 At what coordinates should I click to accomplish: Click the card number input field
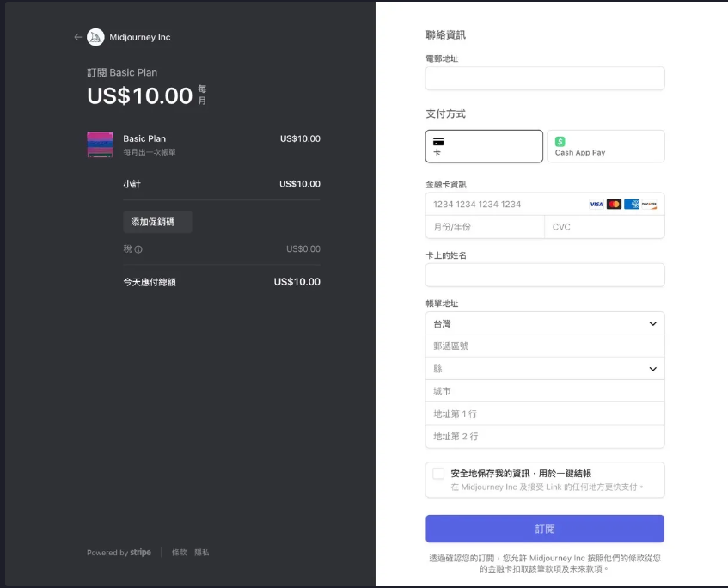(x=503, y=205)
